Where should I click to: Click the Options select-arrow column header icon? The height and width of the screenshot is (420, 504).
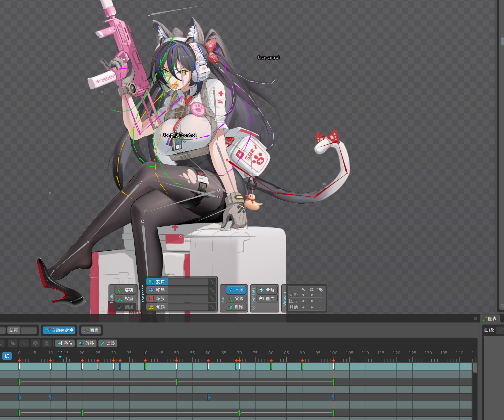coord(303,289)
